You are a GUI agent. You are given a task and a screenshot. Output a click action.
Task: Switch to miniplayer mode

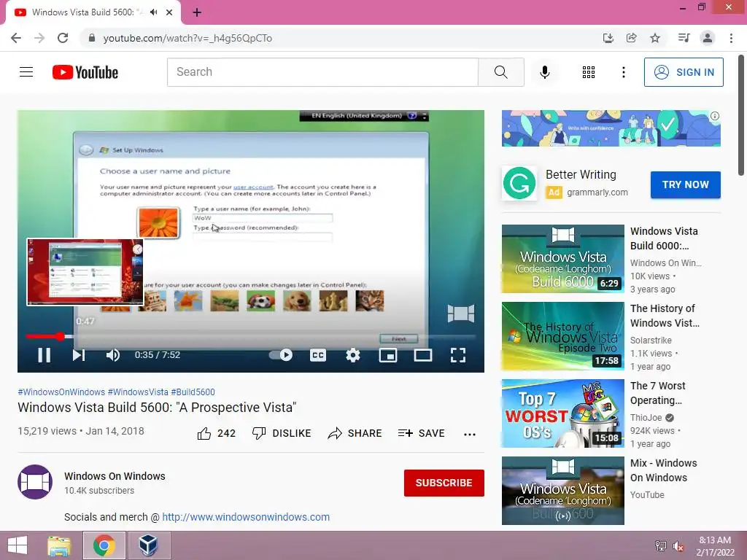click(x=388, y=355)
